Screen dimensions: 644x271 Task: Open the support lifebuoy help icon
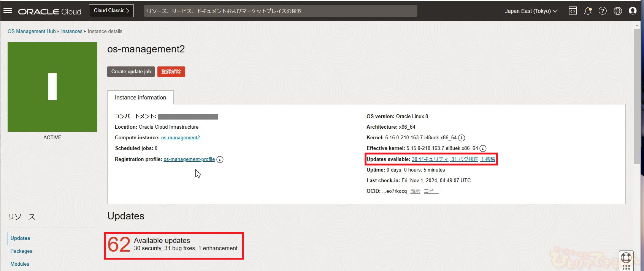(626, 258)
